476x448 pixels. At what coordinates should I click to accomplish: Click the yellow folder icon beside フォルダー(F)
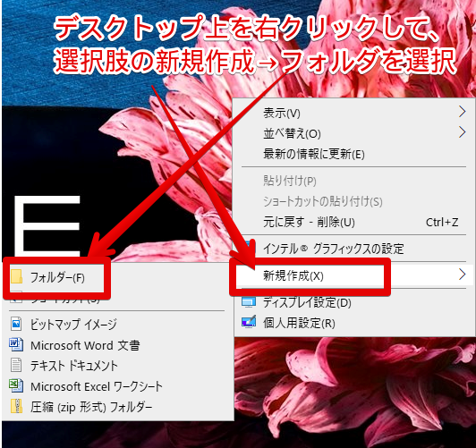[x=16, y=276]
